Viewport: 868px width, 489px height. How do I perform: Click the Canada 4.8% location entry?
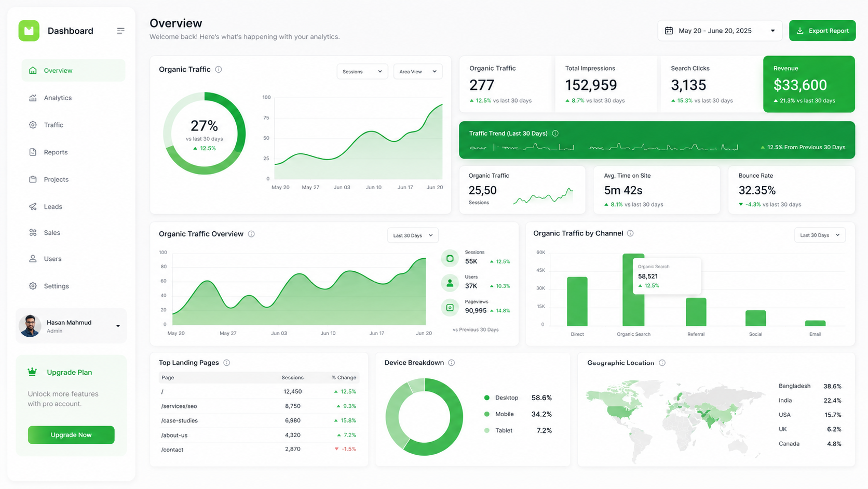click(810, 444)
